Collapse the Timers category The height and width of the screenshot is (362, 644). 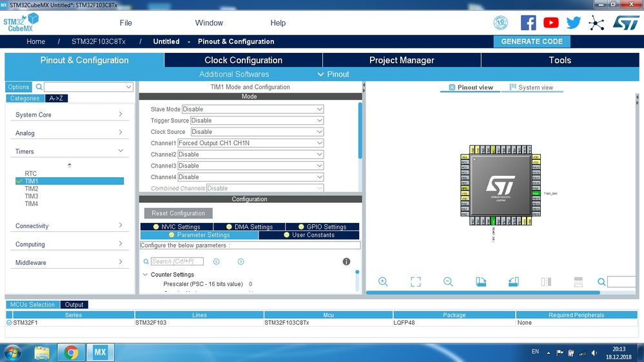pos(69,151)
